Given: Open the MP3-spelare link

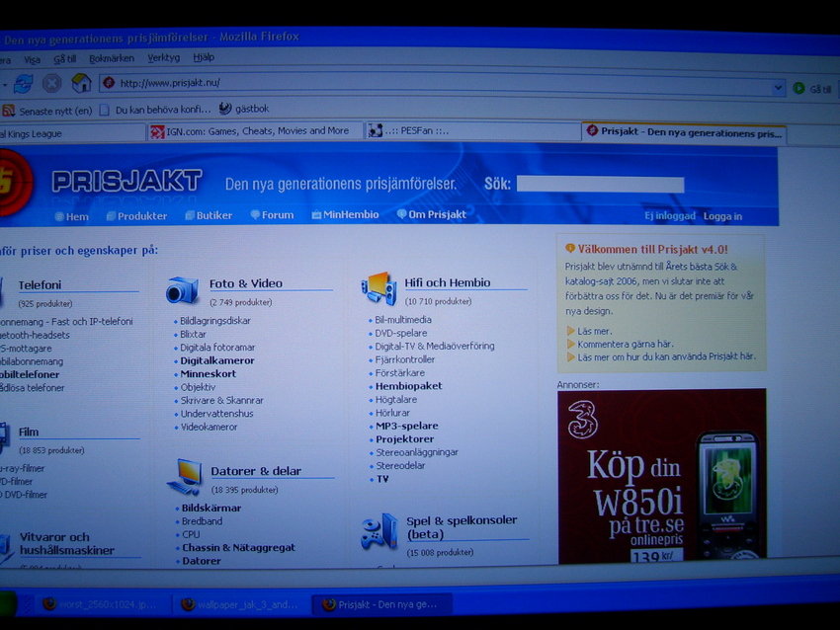Looking at the screenshot, I should click(406, 426).
